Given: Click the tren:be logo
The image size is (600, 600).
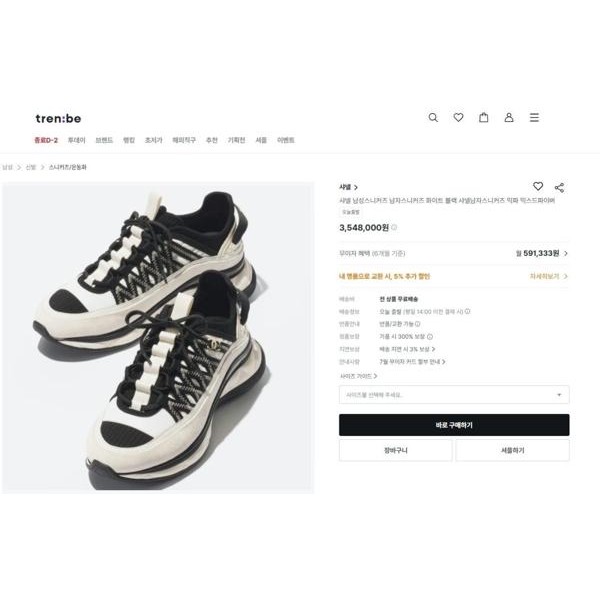Looking at the screenshot, I should (x=58, y=118).
